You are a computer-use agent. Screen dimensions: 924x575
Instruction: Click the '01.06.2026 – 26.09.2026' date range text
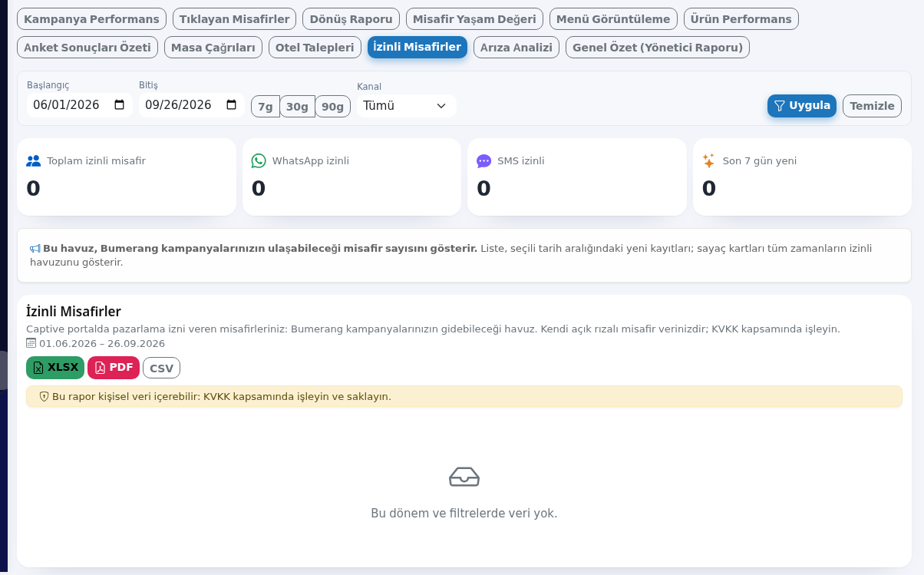tap(102, 343)
